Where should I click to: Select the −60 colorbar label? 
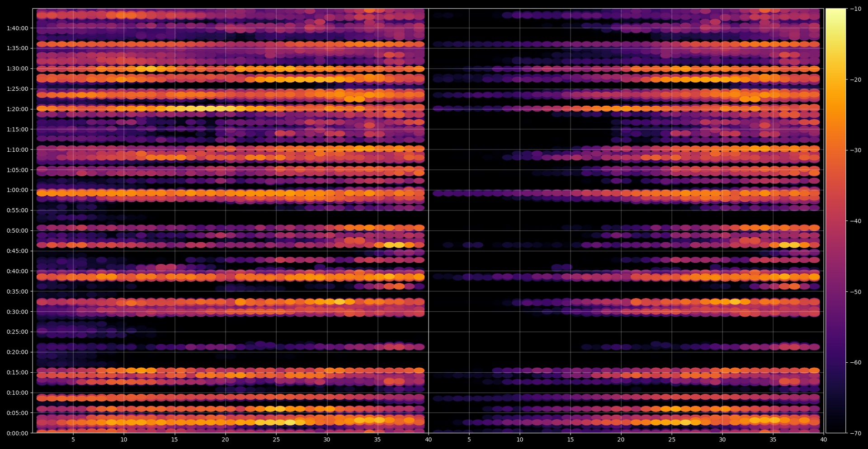pos(856,362)
